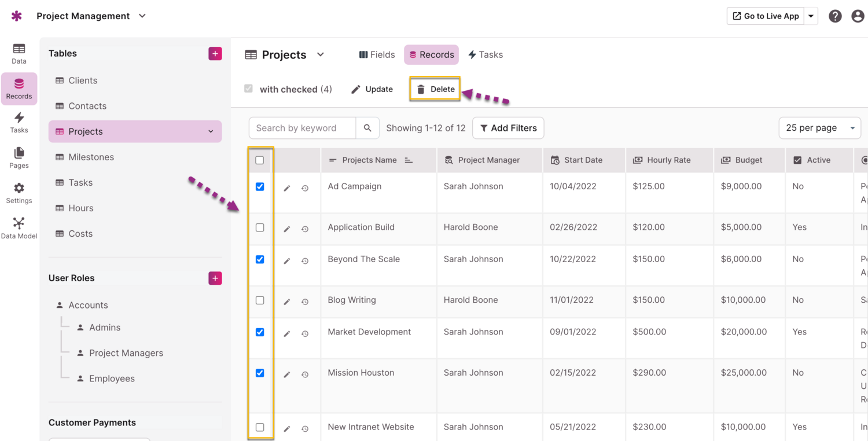Open dropdown arrow beside Go to Live App

click(x=811, y=16)
